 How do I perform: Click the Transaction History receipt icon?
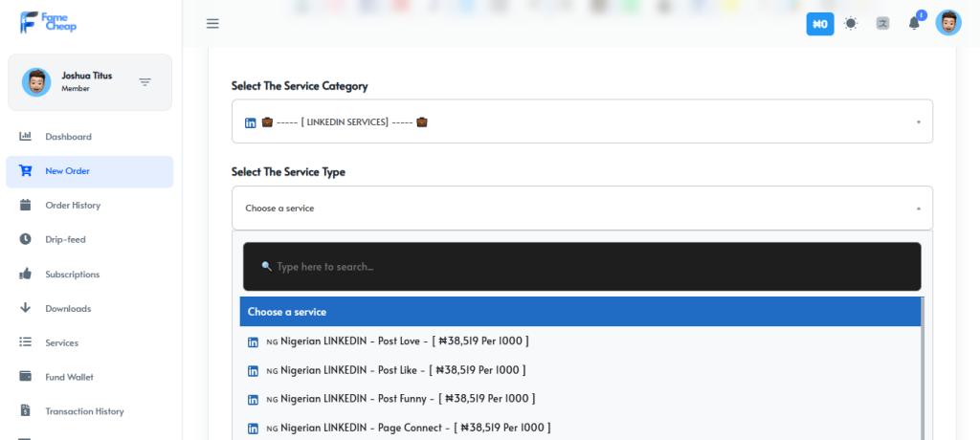25,410
